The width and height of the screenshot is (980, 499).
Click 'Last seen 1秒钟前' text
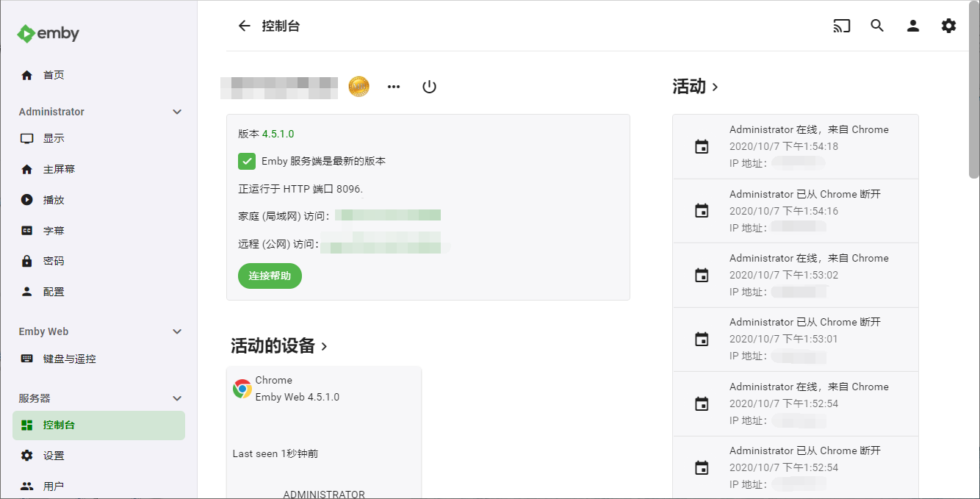coord(275,453)
